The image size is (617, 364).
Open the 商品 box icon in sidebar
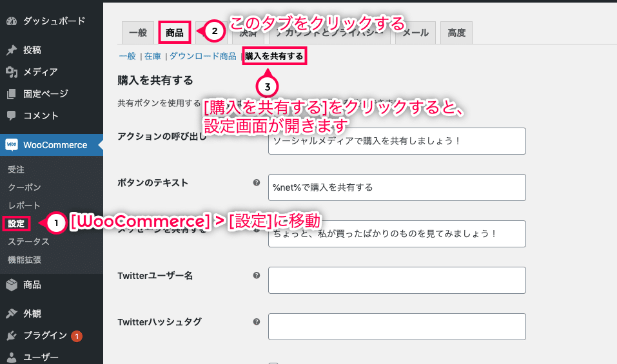12,285
